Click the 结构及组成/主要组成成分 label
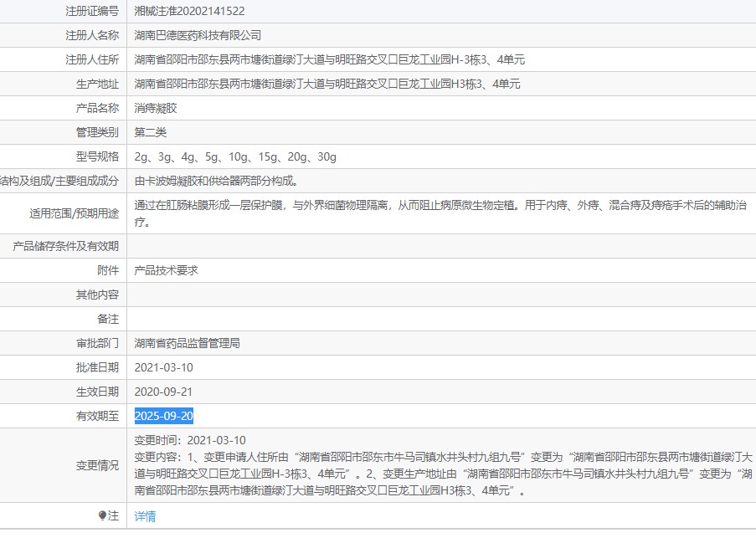 click(59, 181)
